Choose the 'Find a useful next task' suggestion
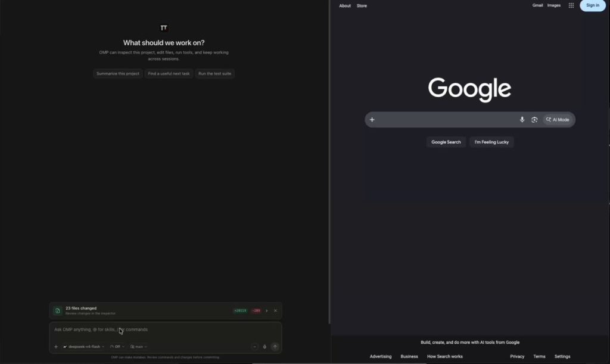Image resolution: width=610 pixels, height=364 pixels. tap(169, 73)
